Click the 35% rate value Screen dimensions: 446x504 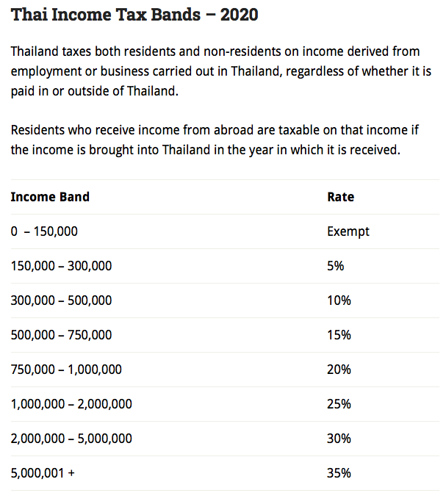[339, 473]
